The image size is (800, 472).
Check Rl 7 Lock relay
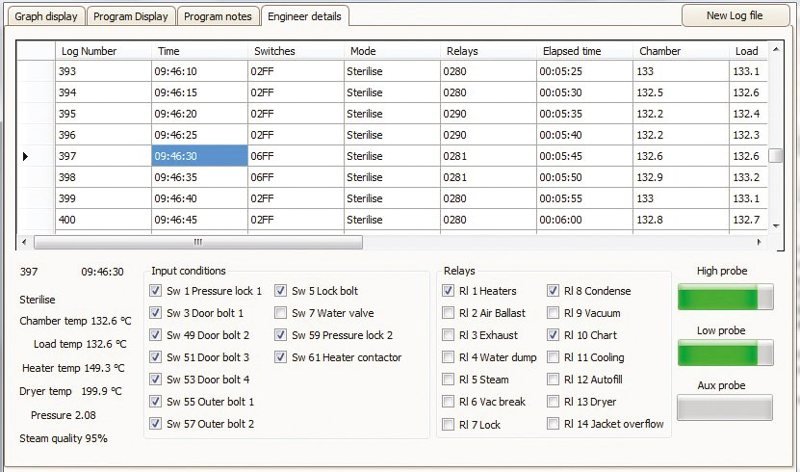click(x=448, y=425)
